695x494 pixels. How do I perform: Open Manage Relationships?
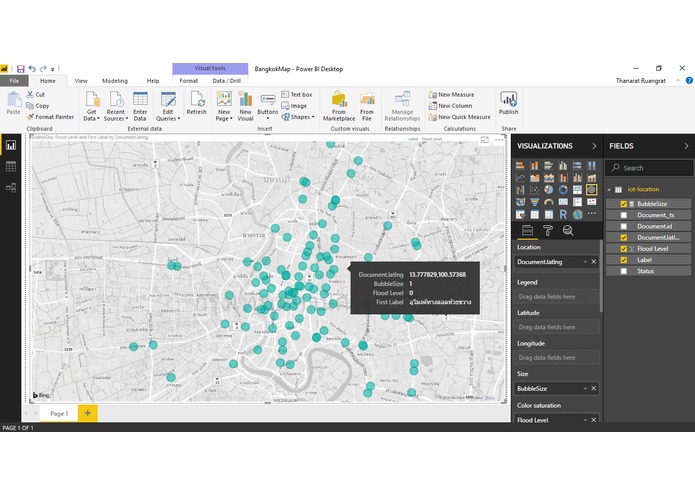(x=402, y=106)
